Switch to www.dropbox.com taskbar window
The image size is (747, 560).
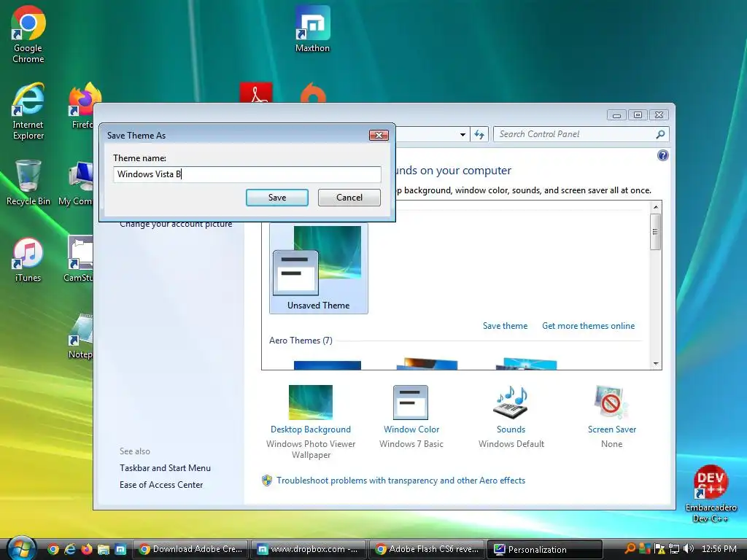[309, 549]
